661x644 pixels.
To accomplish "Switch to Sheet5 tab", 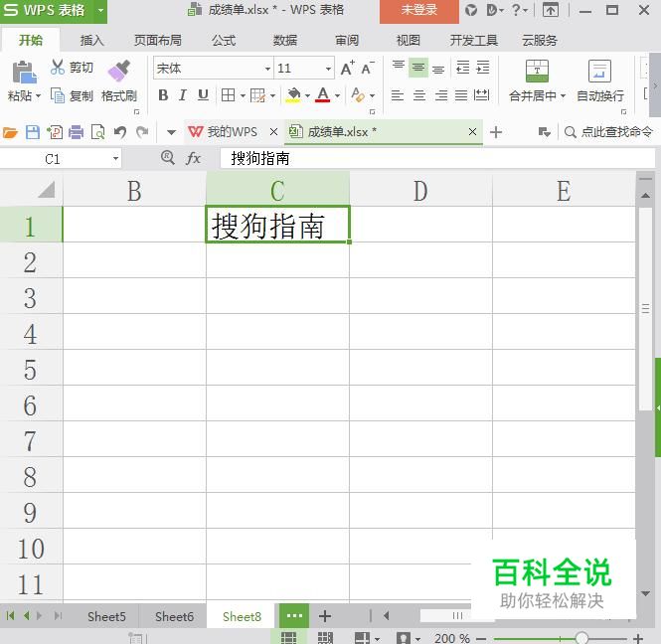I will coord(106,616).
